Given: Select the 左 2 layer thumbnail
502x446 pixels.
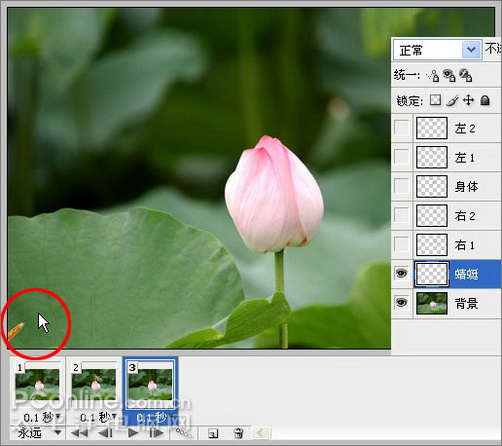Looking at the screenshot, I should [432, 128].
